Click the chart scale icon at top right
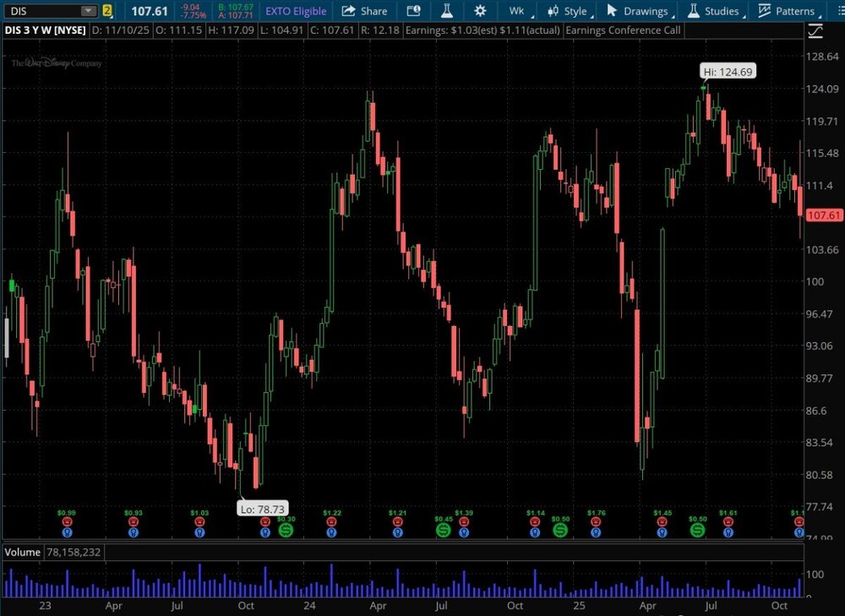This screenshot has width=845, height=616. tap(815, 31)
